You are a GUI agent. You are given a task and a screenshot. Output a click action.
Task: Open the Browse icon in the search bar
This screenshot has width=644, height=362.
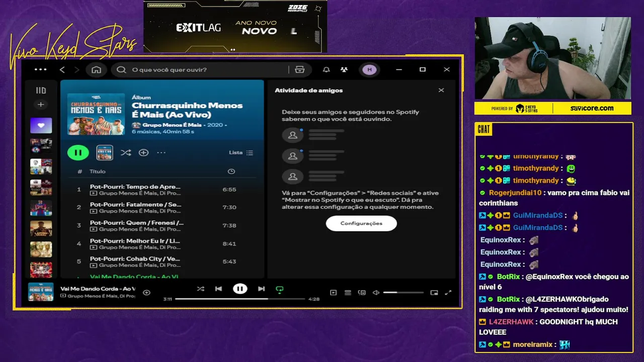tap(300, 69)
